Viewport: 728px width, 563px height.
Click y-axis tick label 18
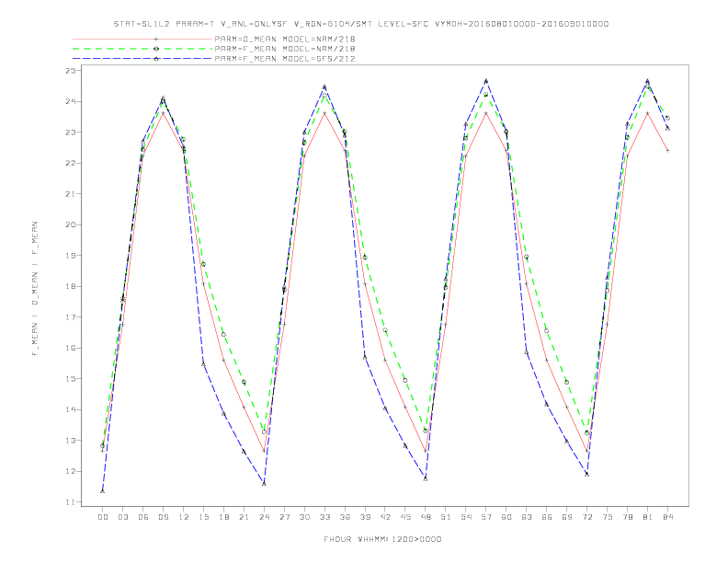(71, 287)
